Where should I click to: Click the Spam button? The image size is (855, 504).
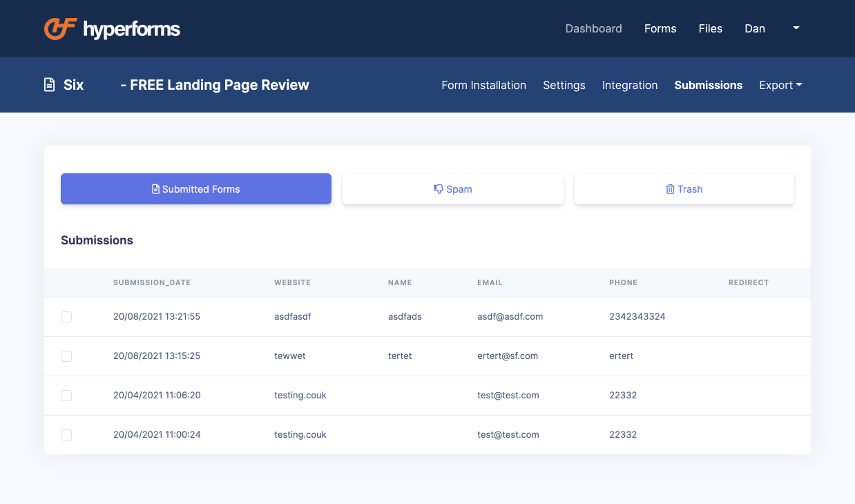452,188
